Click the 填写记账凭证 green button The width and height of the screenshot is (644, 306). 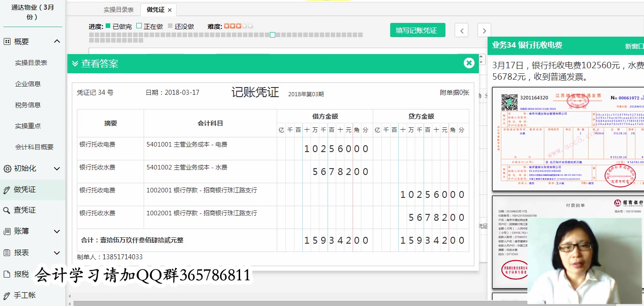click(417, 29)
